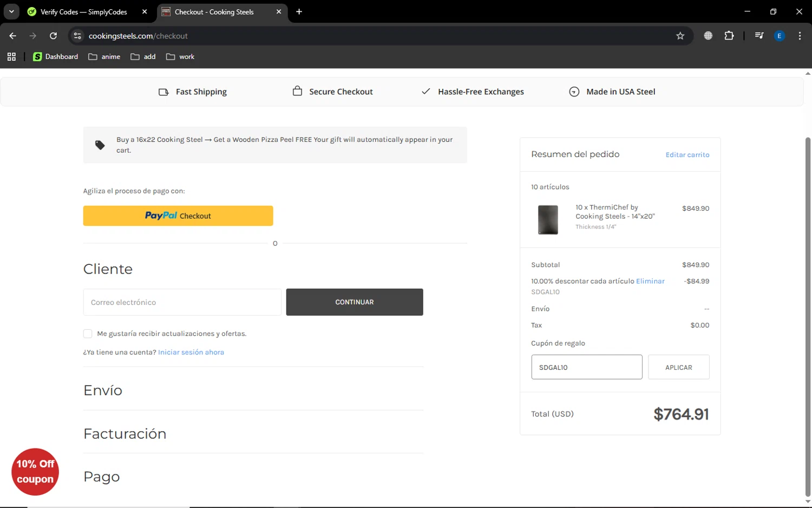Remove coupon via Eliminar link

click(650, 281)
